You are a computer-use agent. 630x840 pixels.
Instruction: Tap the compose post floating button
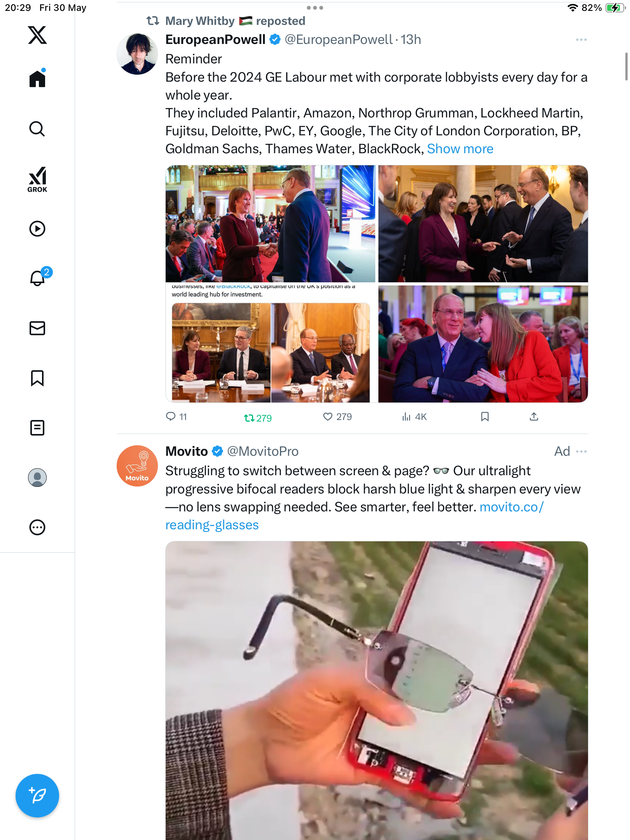[x=37, y=796]
